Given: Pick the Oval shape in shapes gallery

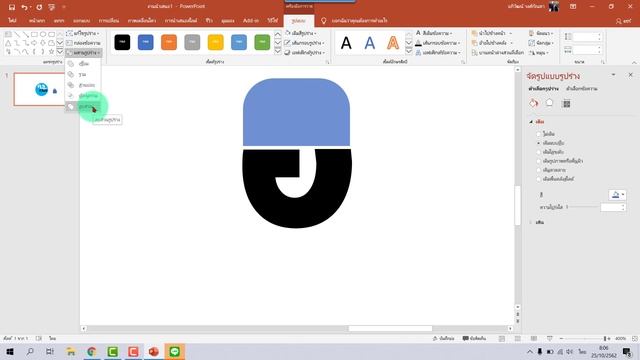Looking at the screenshot, I should pos(43,34).
